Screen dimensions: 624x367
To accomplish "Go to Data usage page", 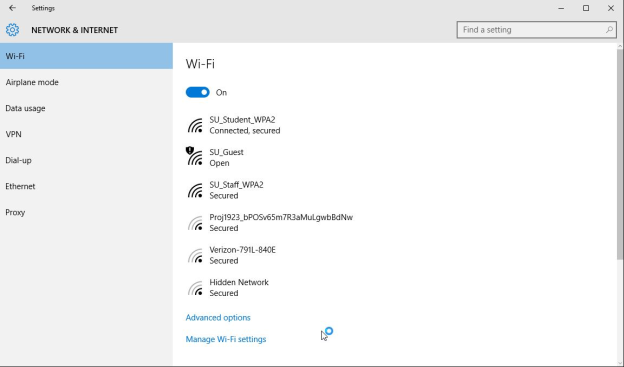I will (86, 108).
